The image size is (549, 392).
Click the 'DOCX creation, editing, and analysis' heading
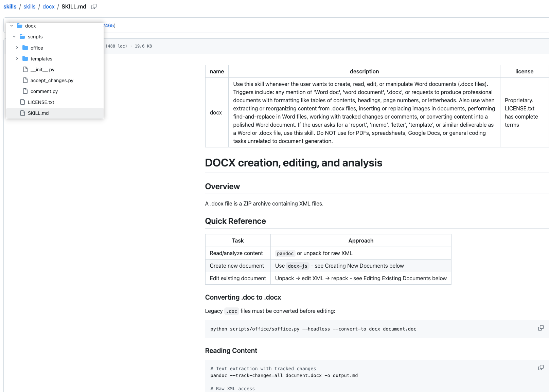(294, 163)
